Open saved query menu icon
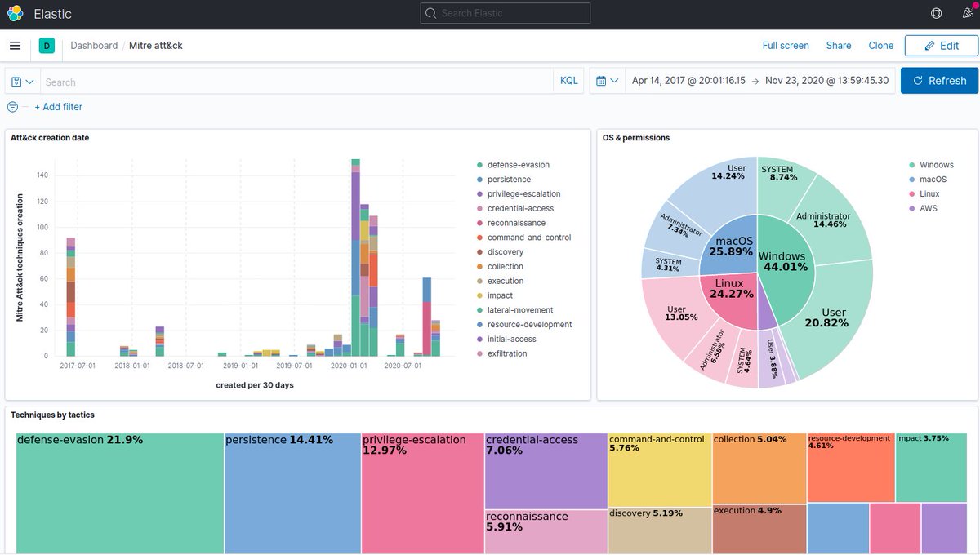 tap(23, 82)
